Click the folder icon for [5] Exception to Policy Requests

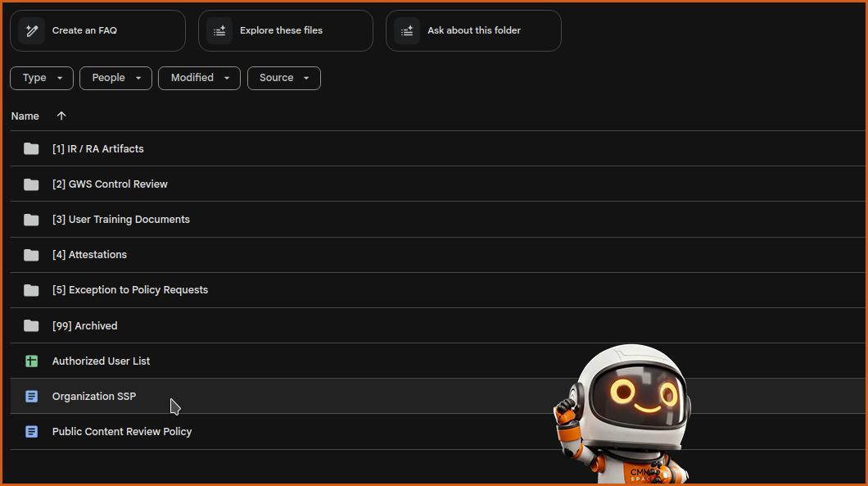[31, 290]
